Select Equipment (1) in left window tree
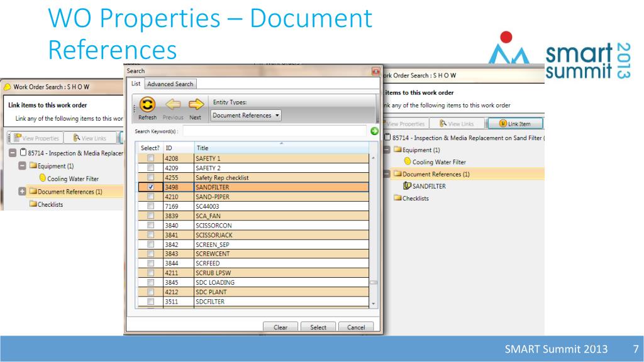 (x=55, y=166)
